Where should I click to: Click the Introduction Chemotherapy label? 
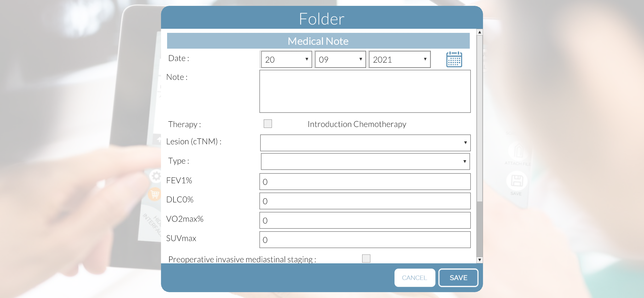pyautogui.click(x=357, y=124)
